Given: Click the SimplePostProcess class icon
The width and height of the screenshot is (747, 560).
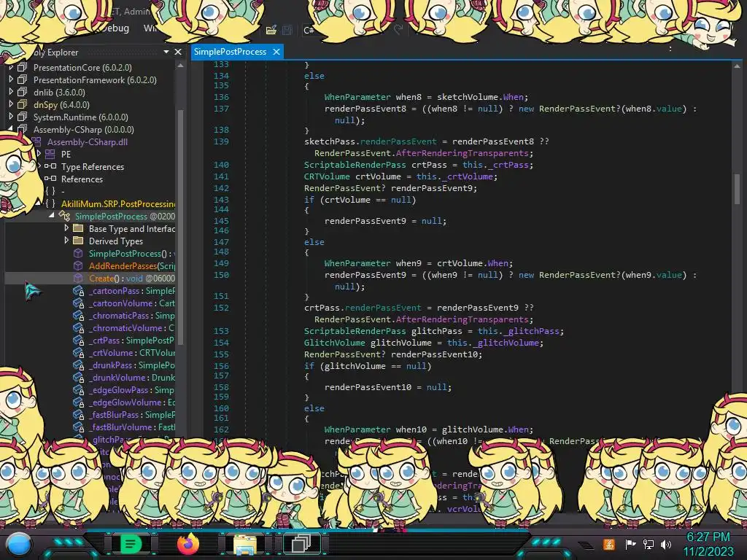Looking at the screenshot, I should (64, 216).
